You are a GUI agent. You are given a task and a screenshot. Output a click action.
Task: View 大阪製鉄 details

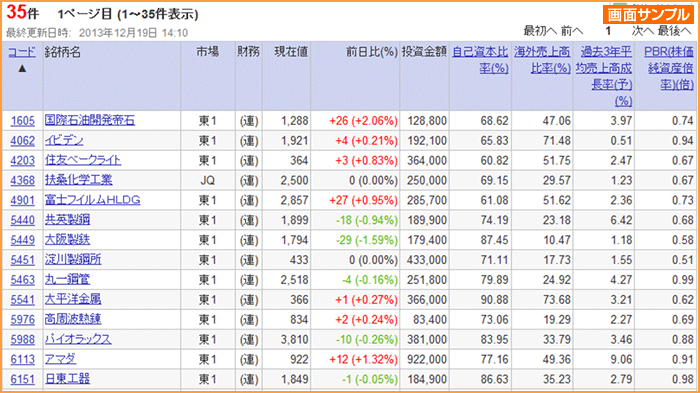[x=67, y=239]
